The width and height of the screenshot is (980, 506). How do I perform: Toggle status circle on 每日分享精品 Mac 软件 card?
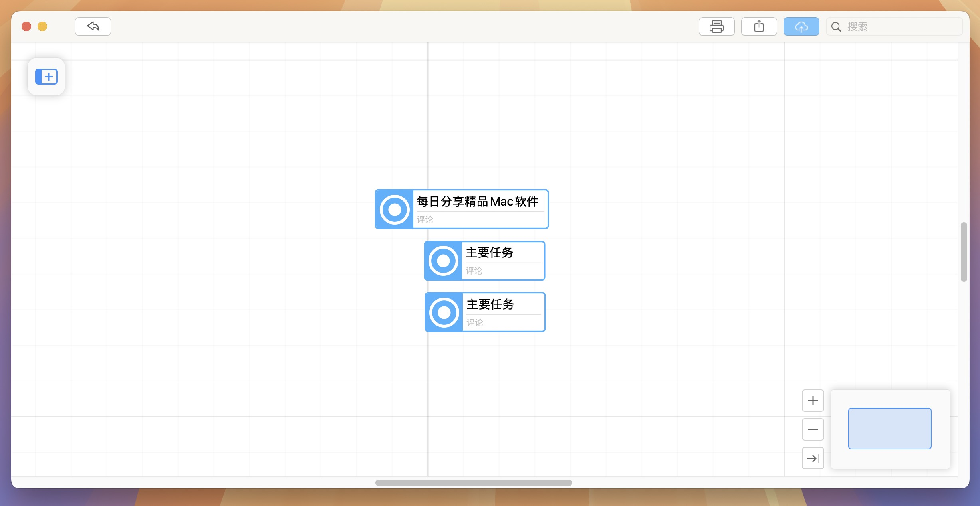pyautogui.click(x=395, y=210)
